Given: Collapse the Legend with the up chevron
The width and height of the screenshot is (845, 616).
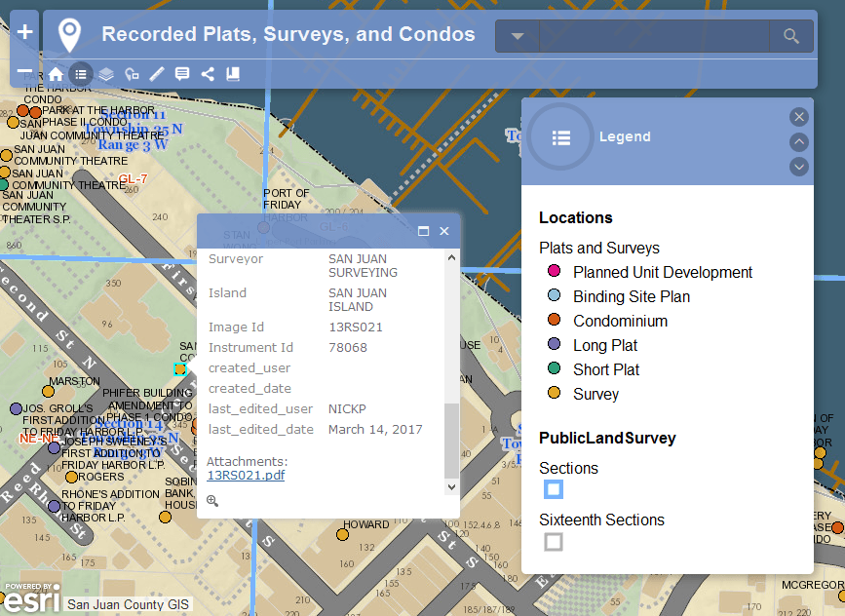Looking at the screenshot, I should [799, 141].
